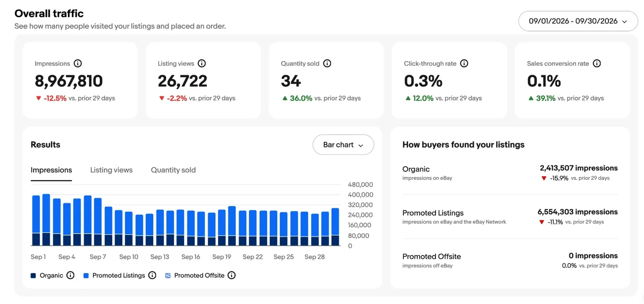Viewport: 644px width, 304px height.
Task: Select the Impressions results tab
Action: 51,170
